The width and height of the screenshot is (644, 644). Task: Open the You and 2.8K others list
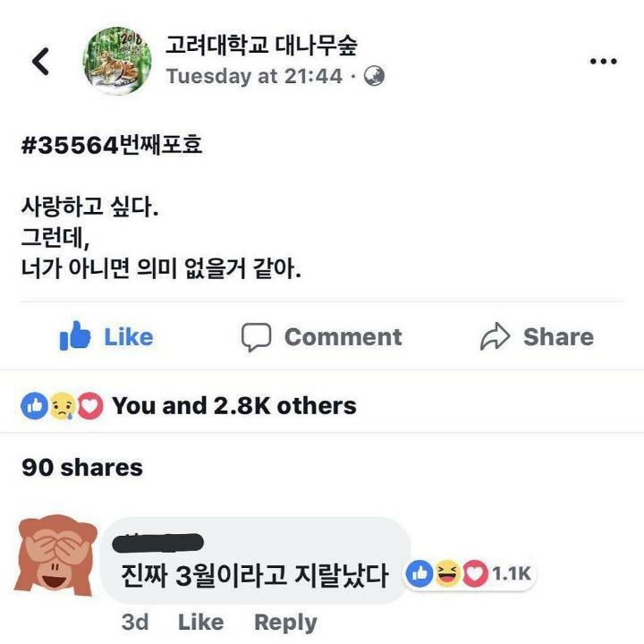pos(234,406)
